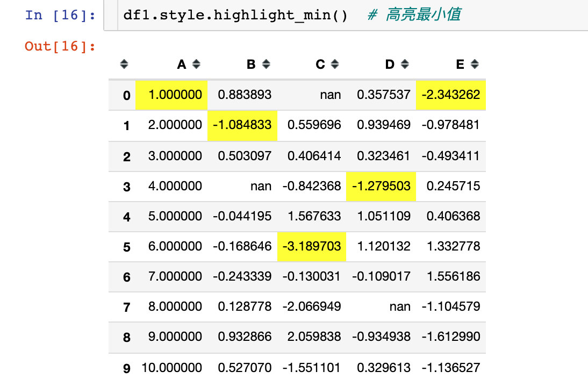Click column header A
The image size is (588, 386).
point(182,65)
